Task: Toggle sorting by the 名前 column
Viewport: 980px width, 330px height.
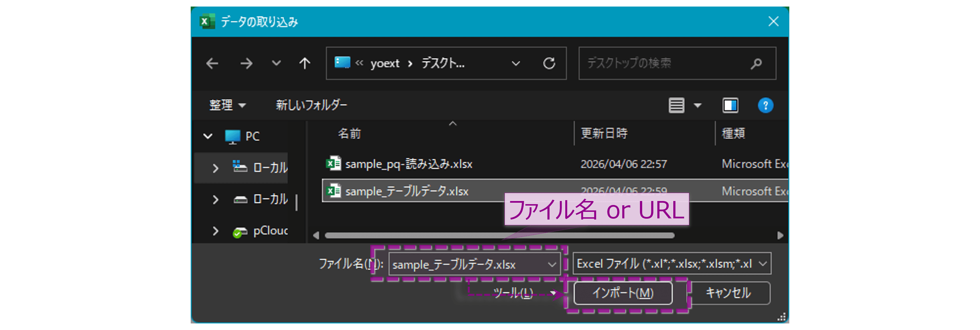Action: point(350,134)
